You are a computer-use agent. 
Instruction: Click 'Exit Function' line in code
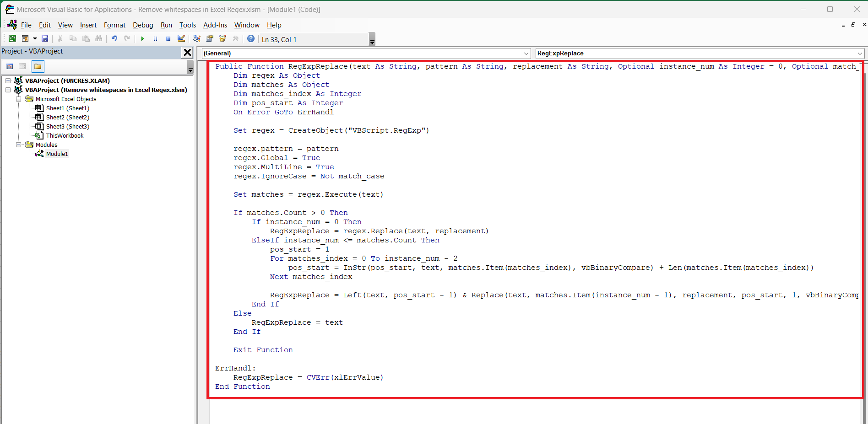tap(263, 350)
